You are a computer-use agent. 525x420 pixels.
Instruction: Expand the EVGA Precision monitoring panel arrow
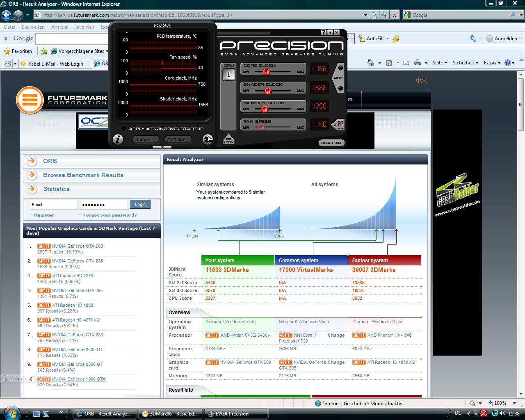click(162, 147)
